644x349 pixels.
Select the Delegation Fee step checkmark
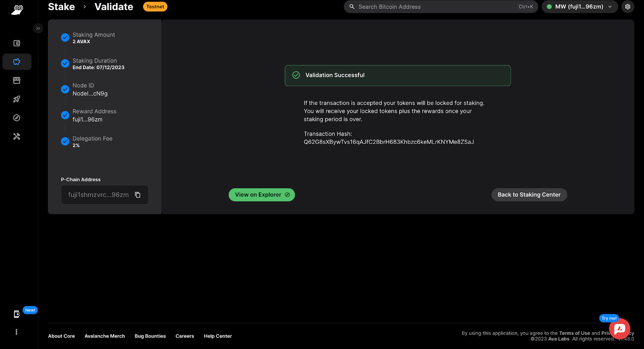point(65,141)
